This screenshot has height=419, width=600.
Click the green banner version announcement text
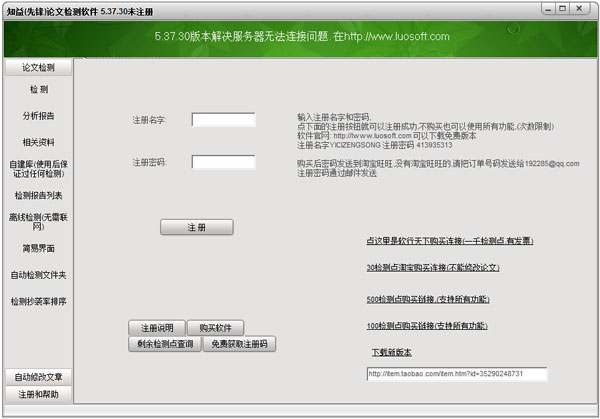point(302,36)
